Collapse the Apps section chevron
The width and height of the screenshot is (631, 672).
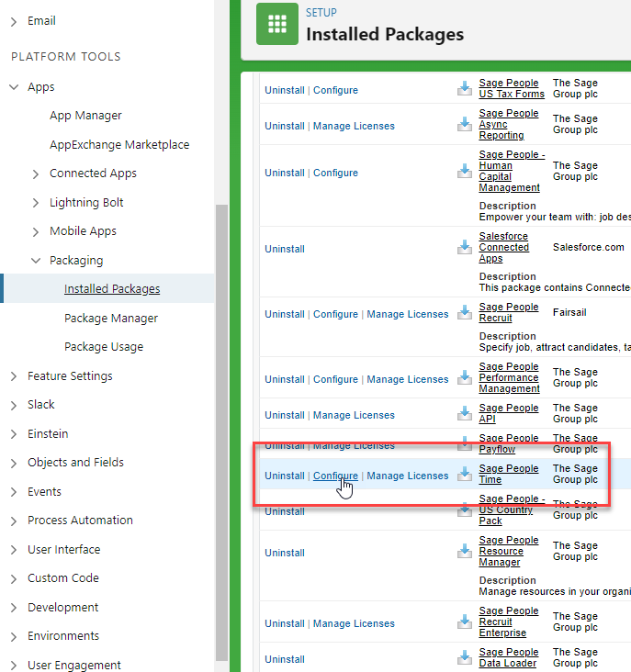(14, 87)
